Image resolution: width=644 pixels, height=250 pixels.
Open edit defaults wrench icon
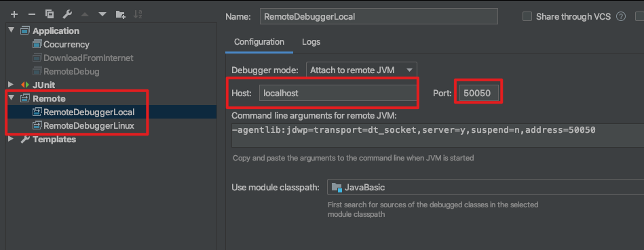coord(67,14)
